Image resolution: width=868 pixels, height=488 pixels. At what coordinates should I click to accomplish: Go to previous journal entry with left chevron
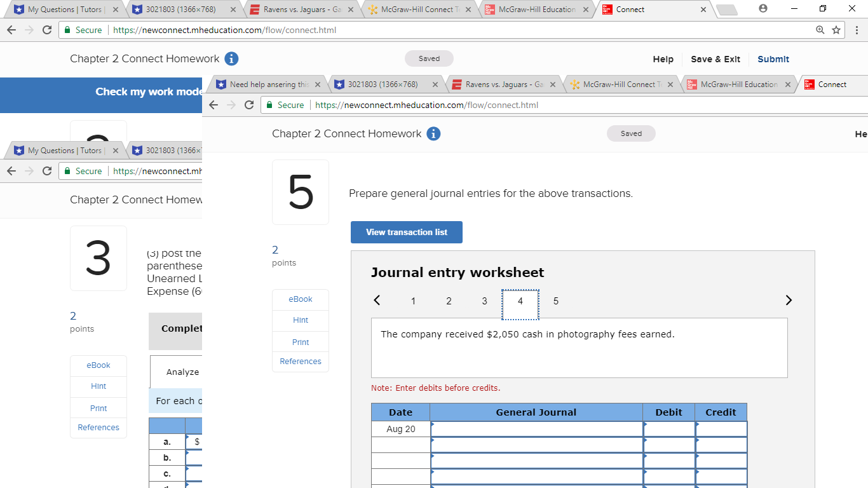377,300
